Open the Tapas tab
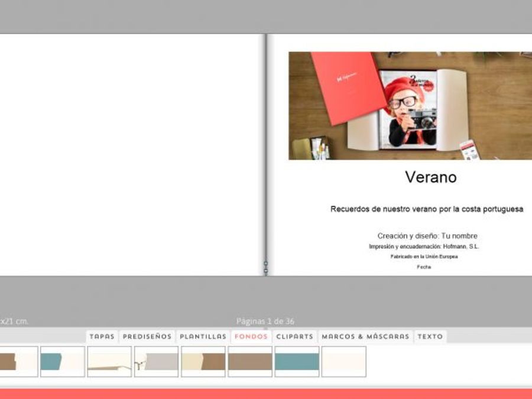Viewport: 532px width, 399px height. coord(102,336)
